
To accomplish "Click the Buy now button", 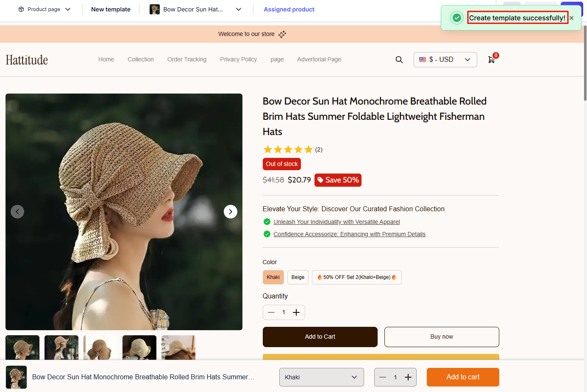I will point(441,337).
